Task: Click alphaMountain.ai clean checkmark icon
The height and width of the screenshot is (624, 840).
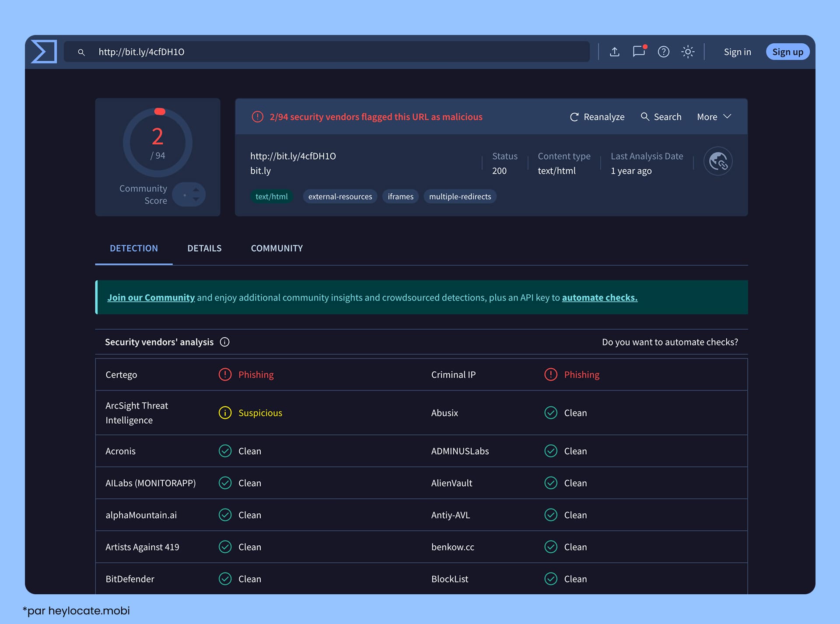Action: point(225,515)
